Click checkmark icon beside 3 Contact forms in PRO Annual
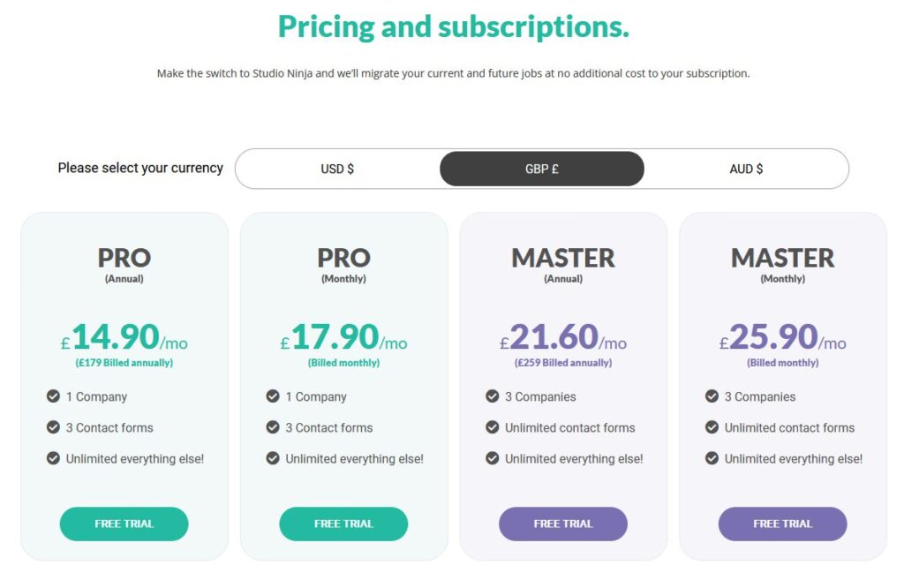This screenshot has height=588, width=904. click(53, 427)
